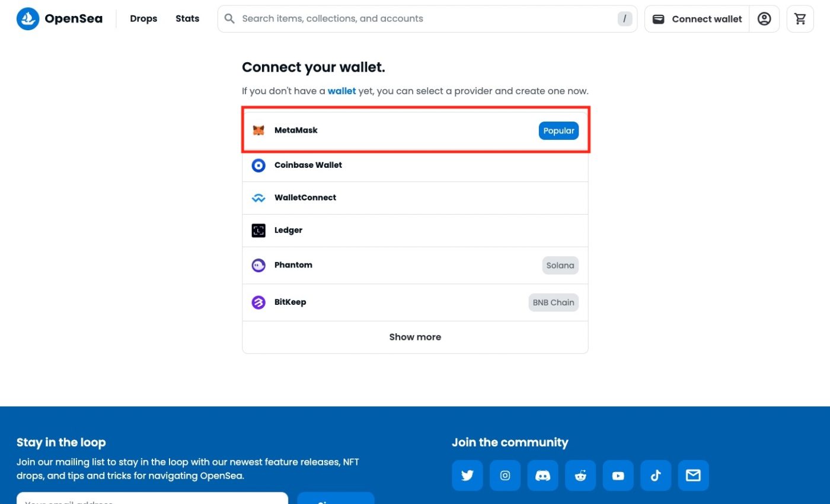Click the OpenSea wordmark text
Screen dimensions: 830x504
74,19
